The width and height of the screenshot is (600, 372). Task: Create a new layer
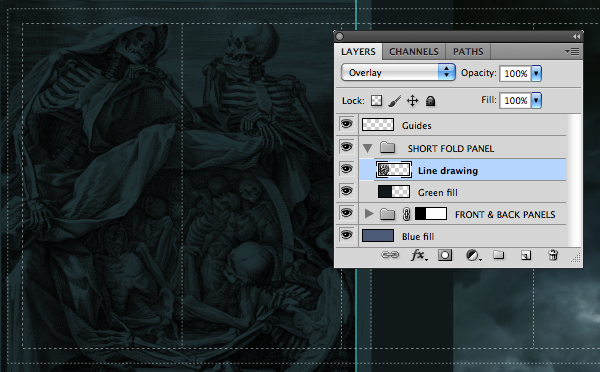coord(526,255)
